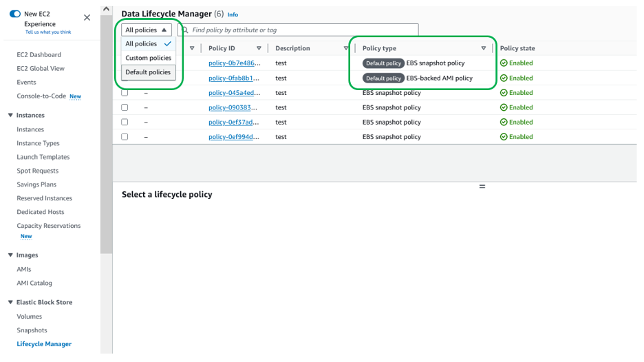Screen dimensions: 644x362
Task: Click the sidebar vertical scrollbar thumb
Action: point(107,134)
